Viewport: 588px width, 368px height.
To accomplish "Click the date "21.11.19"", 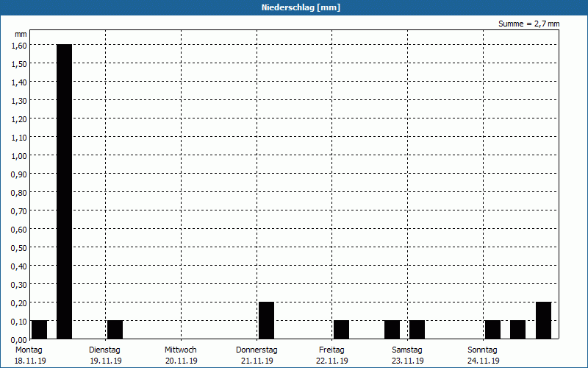I will (257, 361).
